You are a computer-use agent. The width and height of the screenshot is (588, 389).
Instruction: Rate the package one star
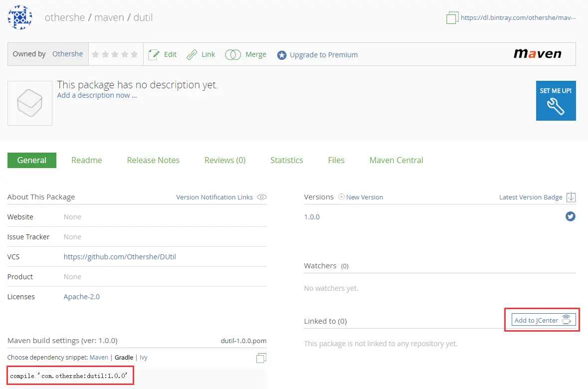tap(95, 55)
